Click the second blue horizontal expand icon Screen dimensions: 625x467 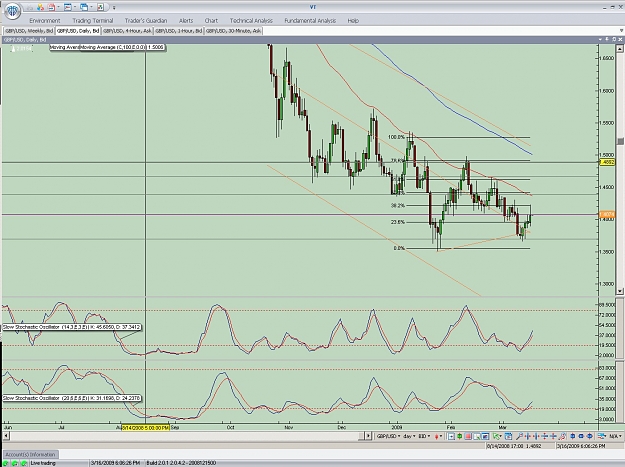click(x=536, y=437)
